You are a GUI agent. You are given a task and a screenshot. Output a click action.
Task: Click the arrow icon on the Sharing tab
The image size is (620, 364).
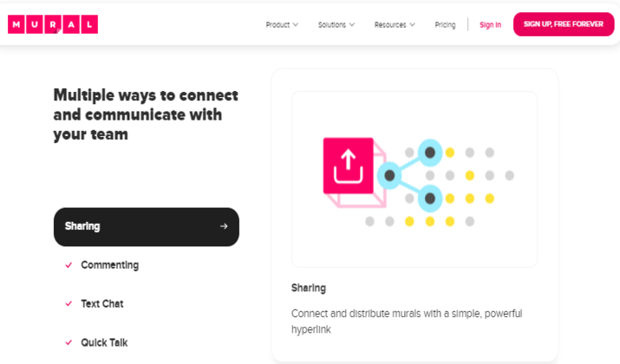[224, 226]
